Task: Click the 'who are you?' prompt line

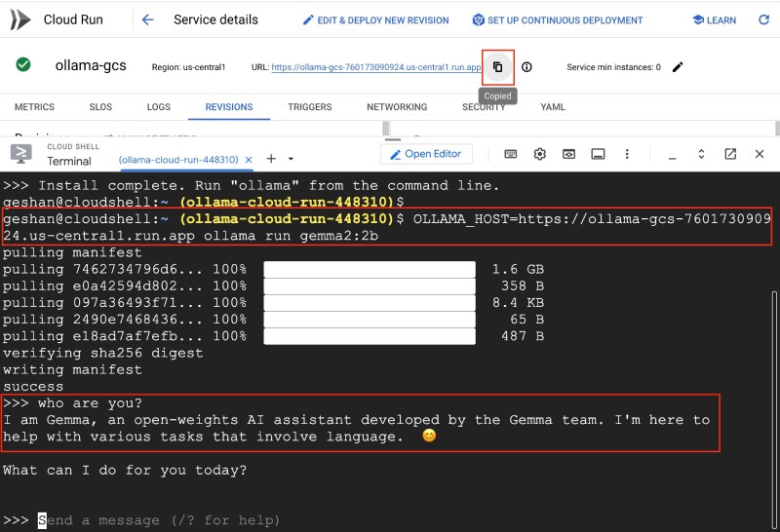Action: (72, 403)
